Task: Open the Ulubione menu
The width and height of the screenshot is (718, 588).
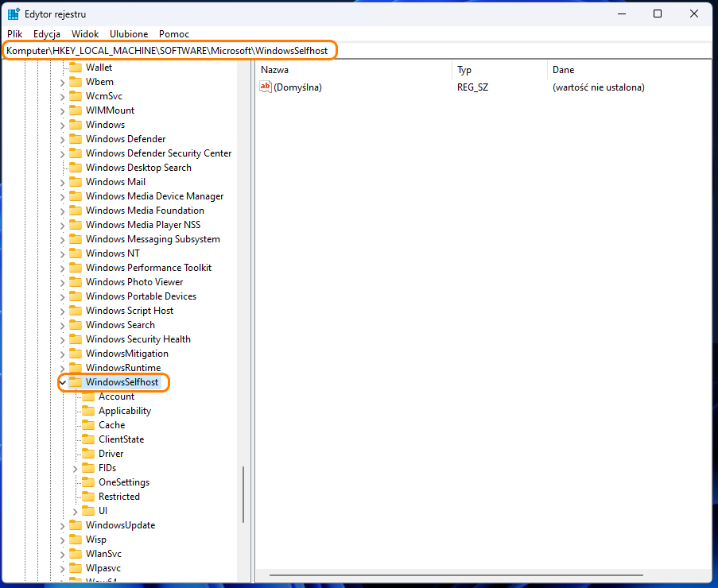Action: 129,34
